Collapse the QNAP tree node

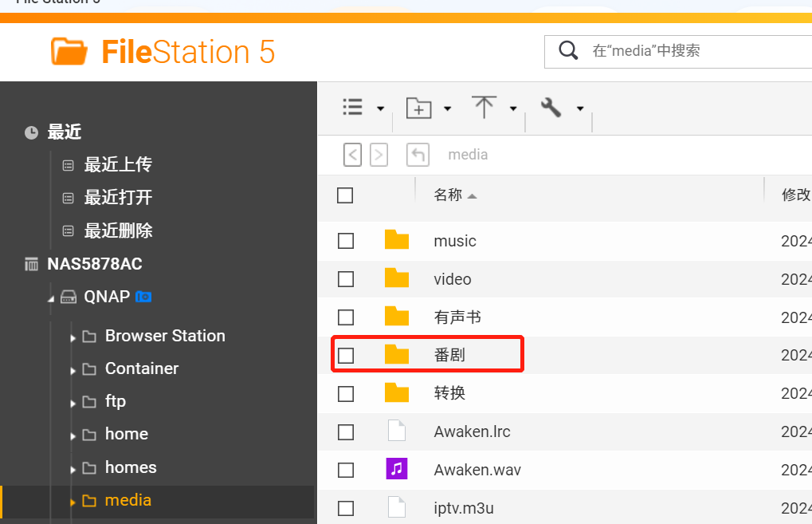(x=51, y=298)
